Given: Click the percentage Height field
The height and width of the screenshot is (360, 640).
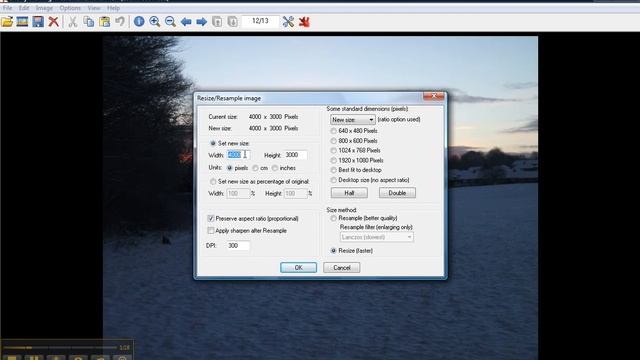Looking at the screenshot, I should (x=296, y=193).
